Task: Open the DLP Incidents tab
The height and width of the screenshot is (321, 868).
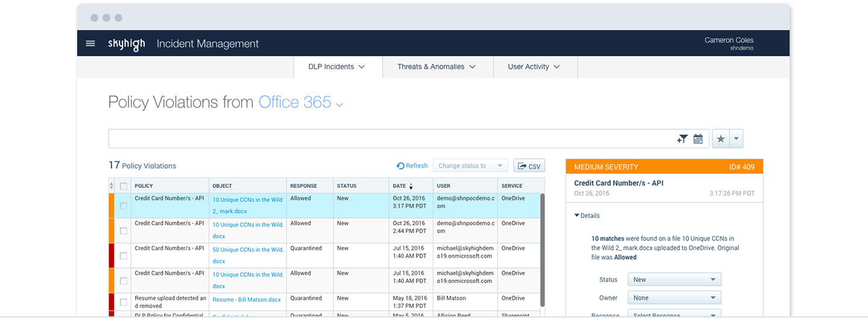Action: click(337, 67)
